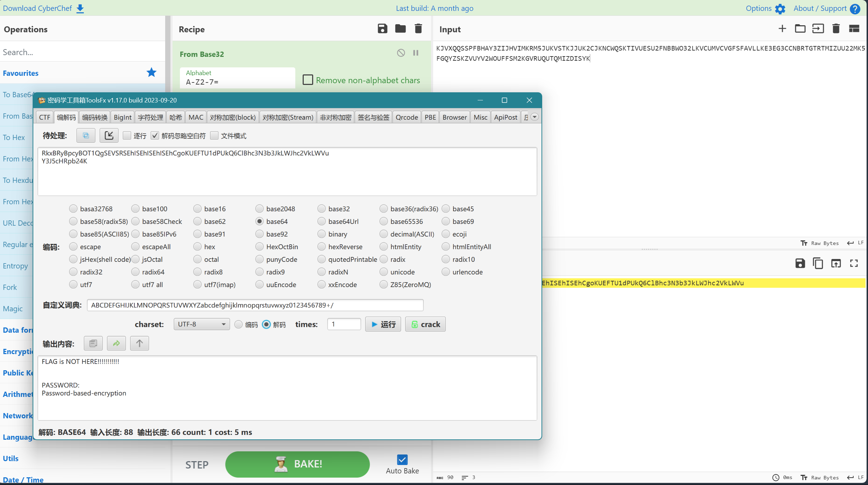Click the import arrow button in ToolsFx

109,135
